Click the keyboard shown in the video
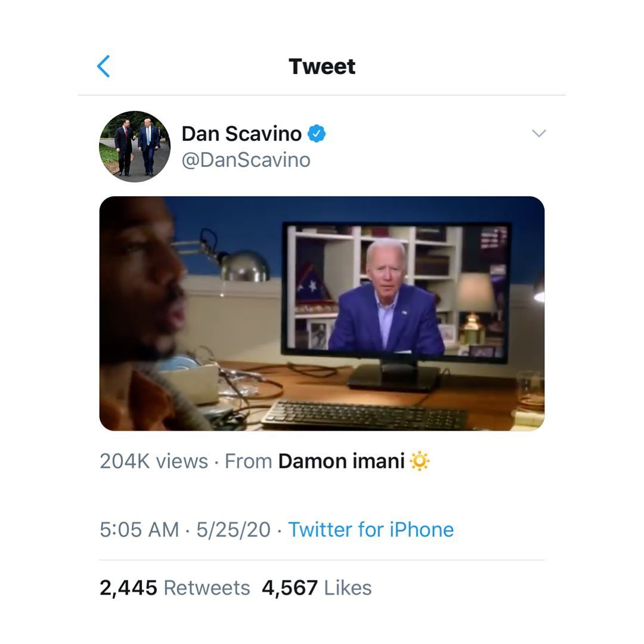The width and height of the screenshot is (644, 644). coord(364,414)
